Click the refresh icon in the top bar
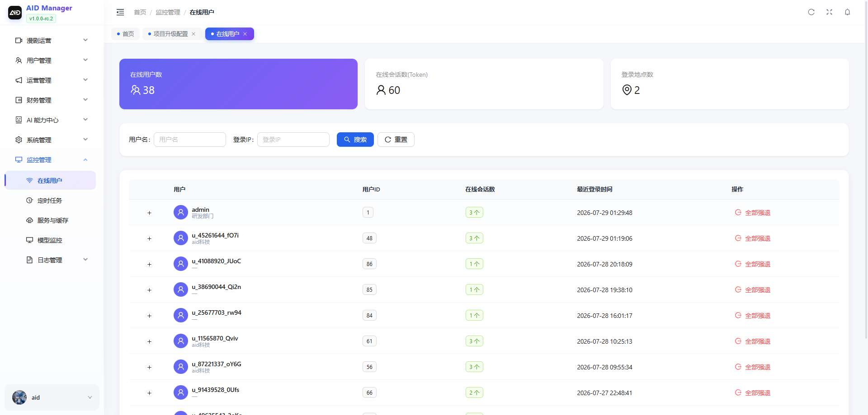Screen dimensions: 868x415 [811, 12]
